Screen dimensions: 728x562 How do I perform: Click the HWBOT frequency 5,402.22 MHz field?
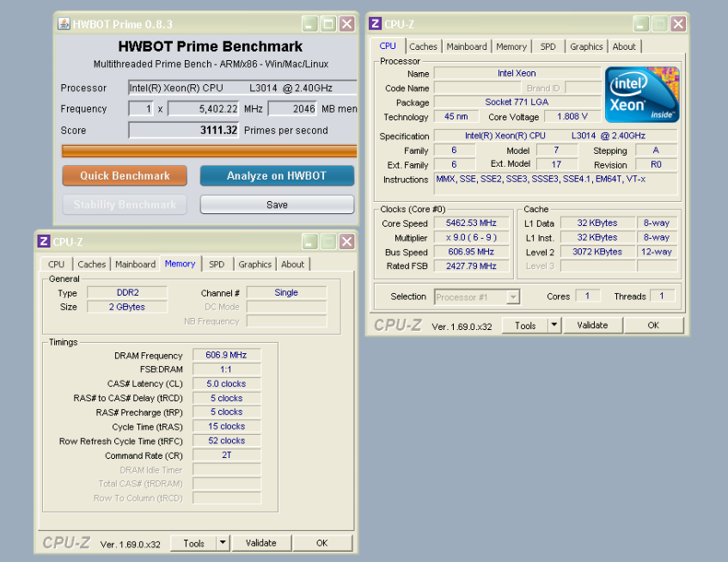(204, 108)
